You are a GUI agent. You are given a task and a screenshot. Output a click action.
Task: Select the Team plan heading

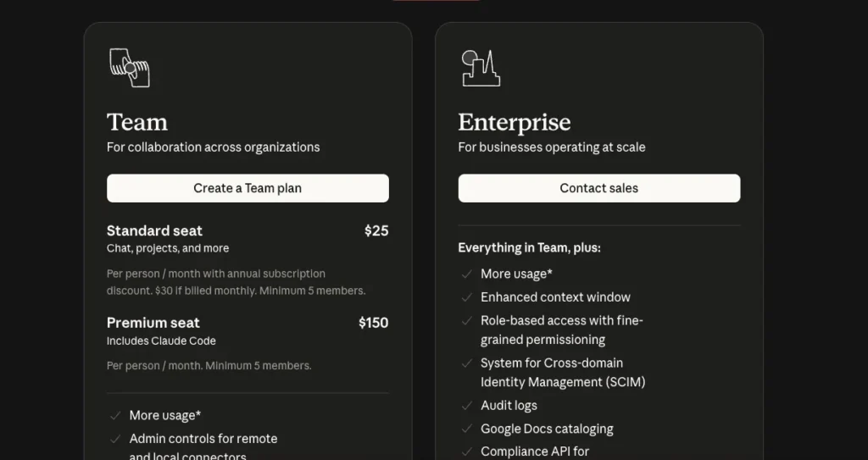point(137,122)
